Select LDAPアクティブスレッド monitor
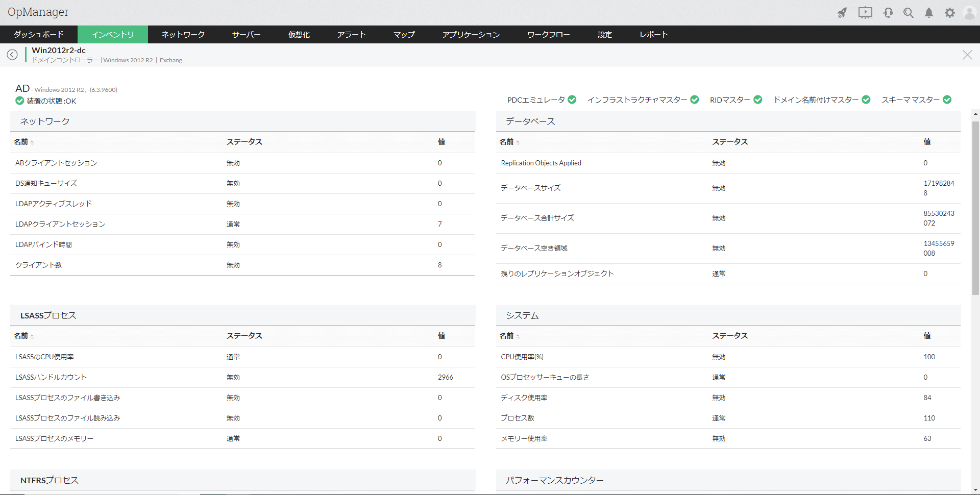 [x=54, y=204]
